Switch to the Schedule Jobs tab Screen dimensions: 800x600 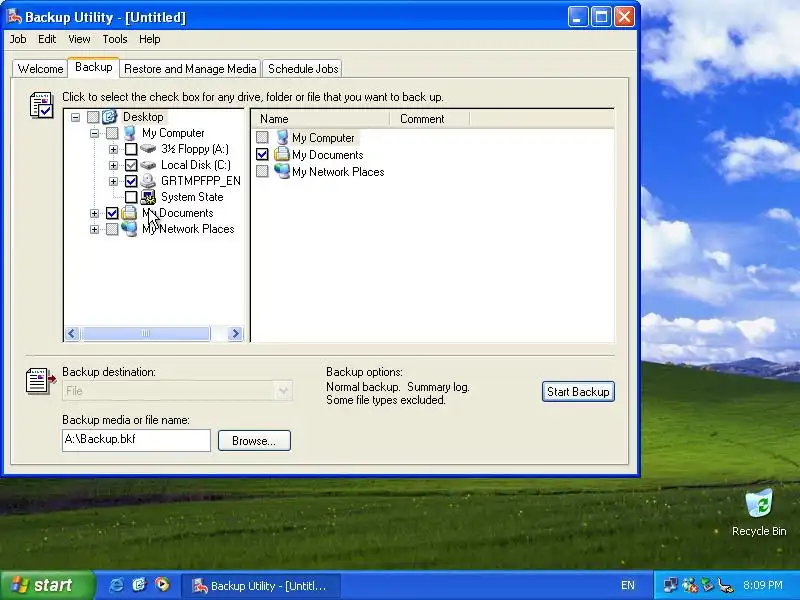tap(303, 69)
